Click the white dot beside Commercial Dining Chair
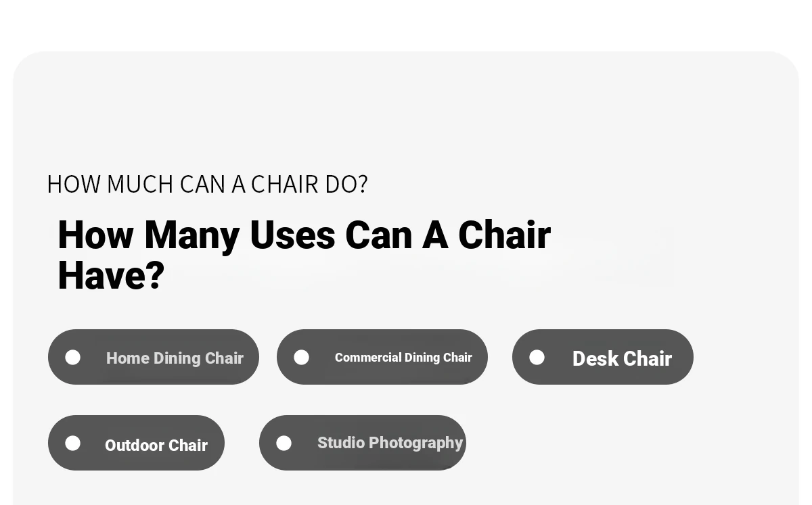The height and width of the screenshot is (505, 812). (x=302, y=358)
